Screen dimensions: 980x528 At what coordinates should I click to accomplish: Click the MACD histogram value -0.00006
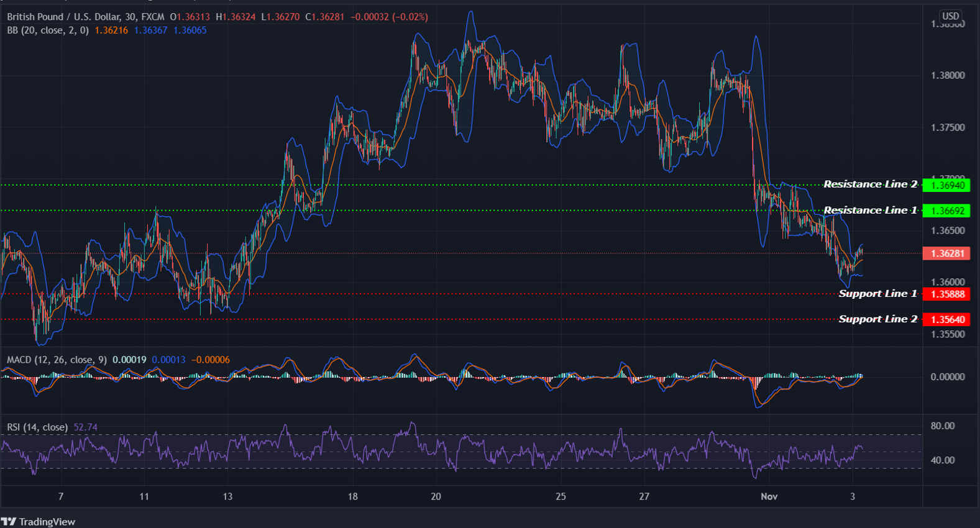click(x=210, y=360)
